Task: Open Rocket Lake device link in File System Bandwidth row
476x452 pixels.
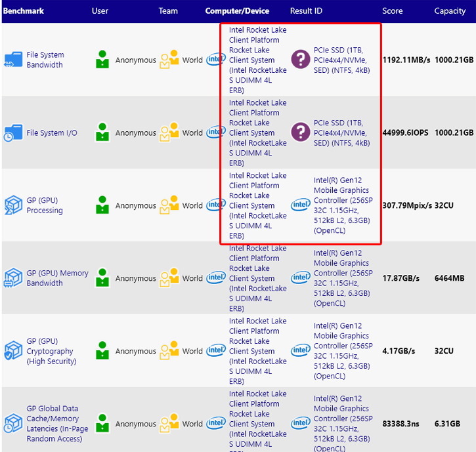Action: click(x=258, y=60)
